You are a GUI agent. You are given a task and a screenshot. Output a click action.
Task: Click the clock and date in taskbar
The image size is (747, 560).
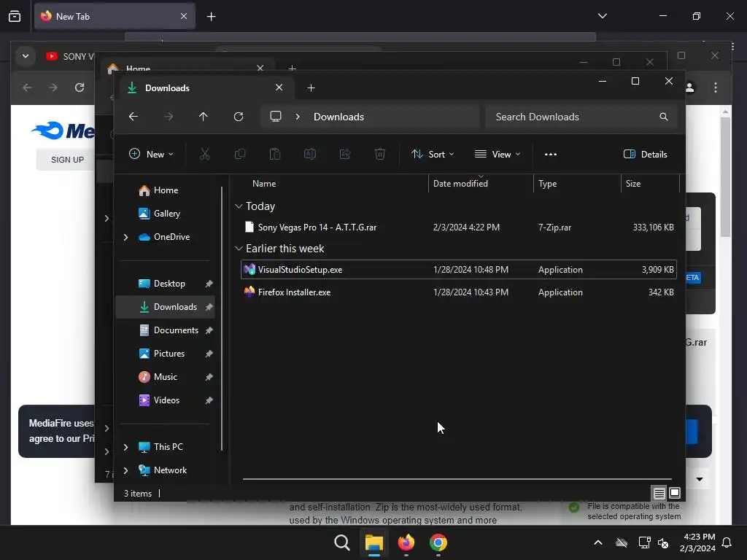(x=697, y=542)
